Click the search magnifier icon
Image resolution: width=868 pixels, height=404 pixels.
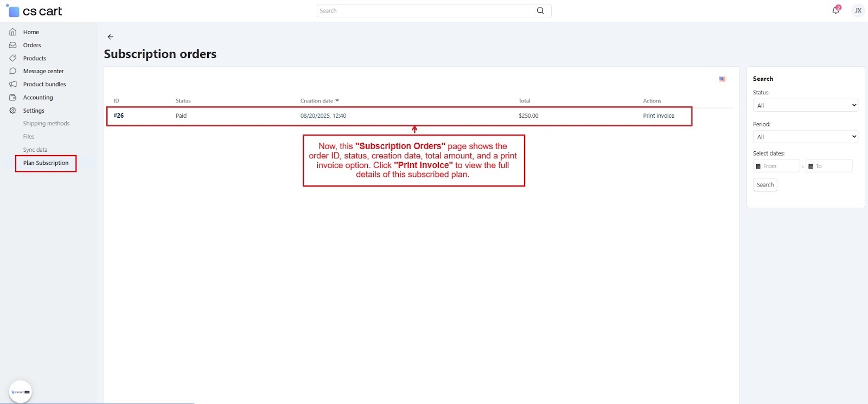[x=540, y=11]
